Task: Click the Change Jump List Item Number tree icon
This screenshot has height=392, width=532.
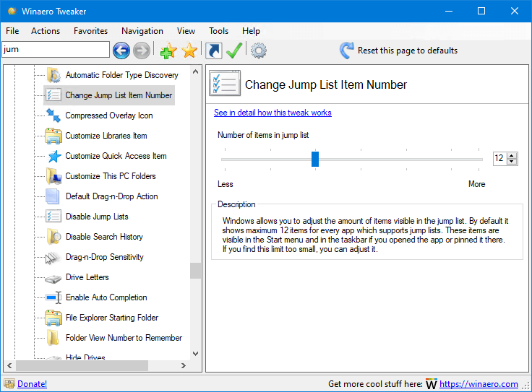Action: click(x=53, y=95)
